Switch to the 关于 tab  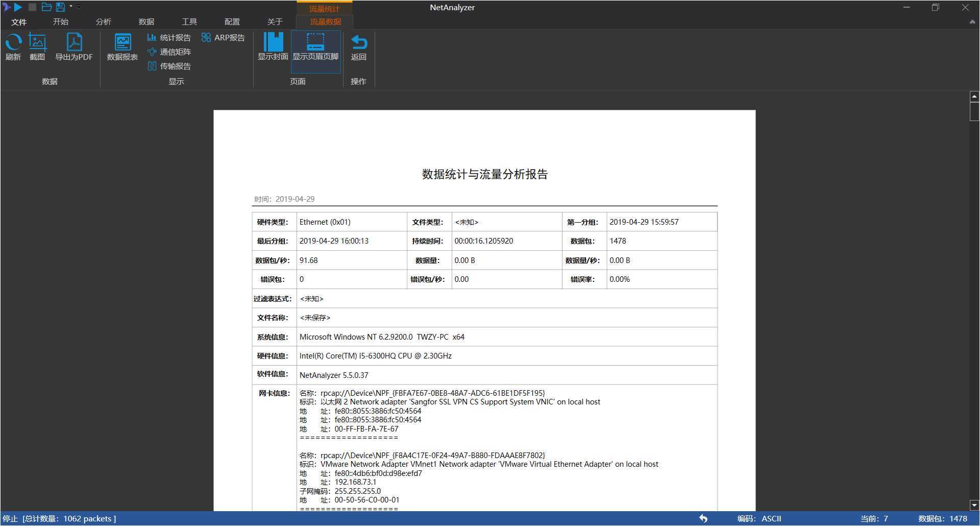(x=275, y=21)
